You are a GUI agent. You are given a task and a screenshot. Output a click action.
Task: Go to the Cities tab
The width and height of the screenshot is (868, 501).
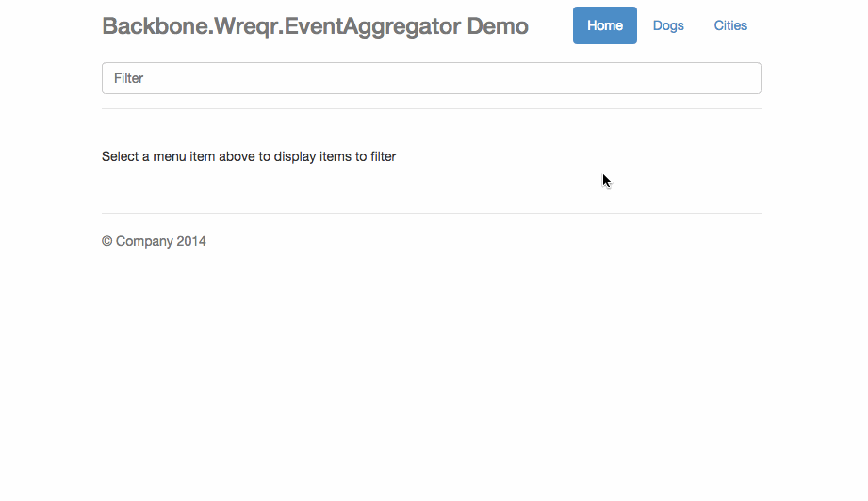730,25
